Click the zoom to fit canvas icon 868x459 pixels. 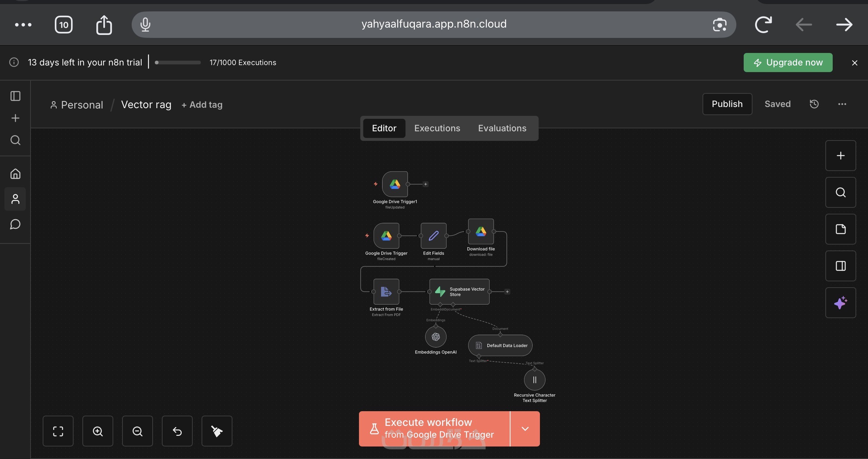tap(58, 431)
